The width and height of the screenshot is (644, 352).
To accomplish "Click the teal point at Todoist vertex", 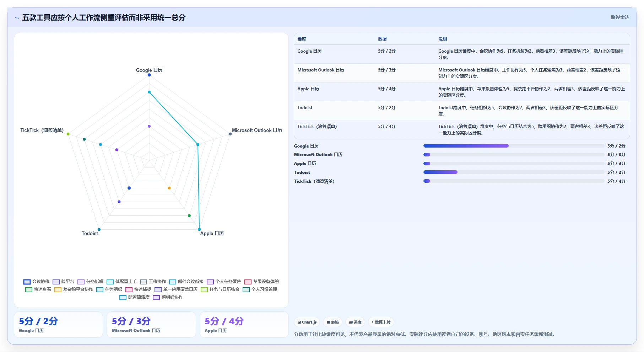I will point(99,229).
